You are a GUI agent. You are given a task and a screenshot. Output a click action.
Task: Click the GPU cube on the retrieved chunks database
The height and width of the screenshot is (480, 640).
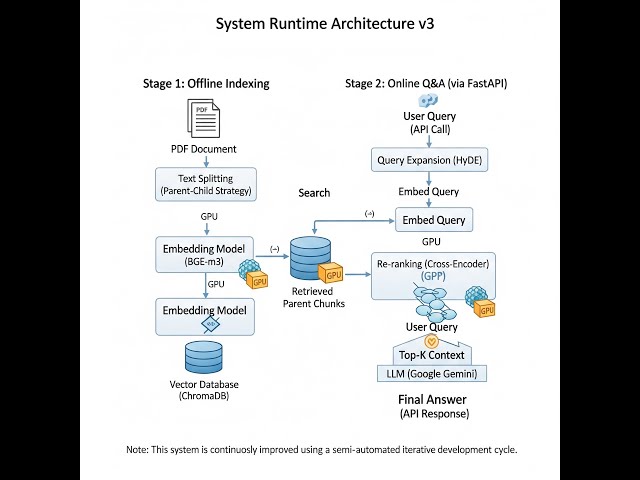coord(331,273)
